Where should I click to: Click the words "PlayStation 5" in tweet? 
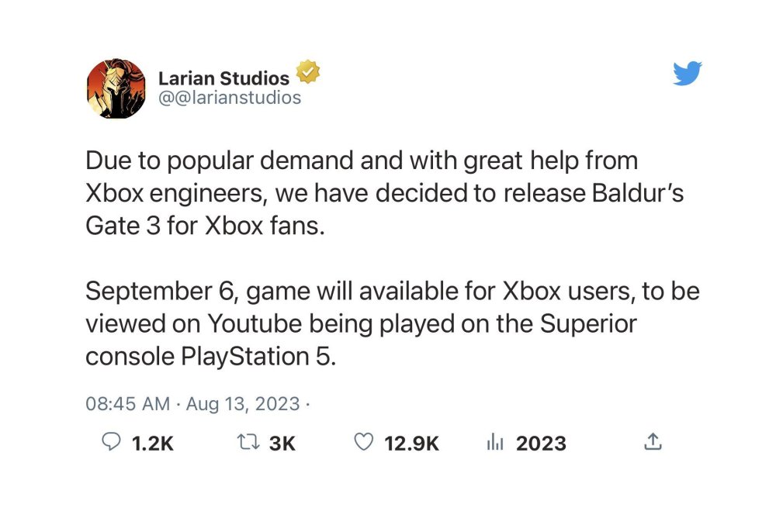pyautogui.click(x=258, y=358)
